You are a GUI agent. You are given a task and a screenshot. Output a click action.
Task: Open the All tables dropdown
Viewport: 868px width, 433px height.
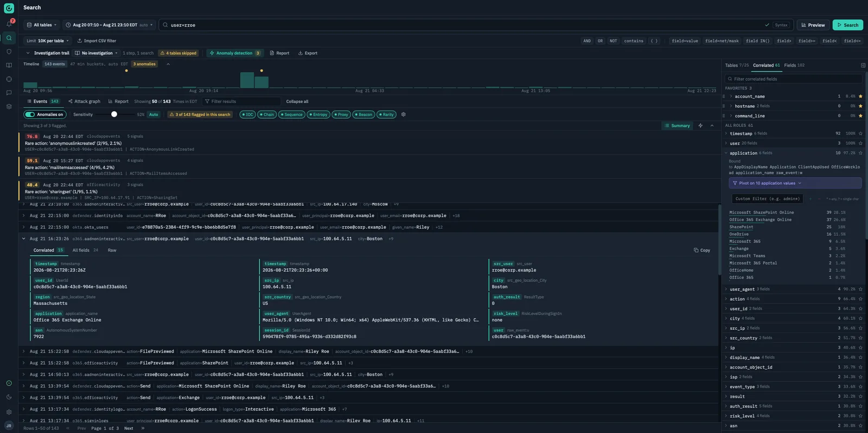pos(42,25)
